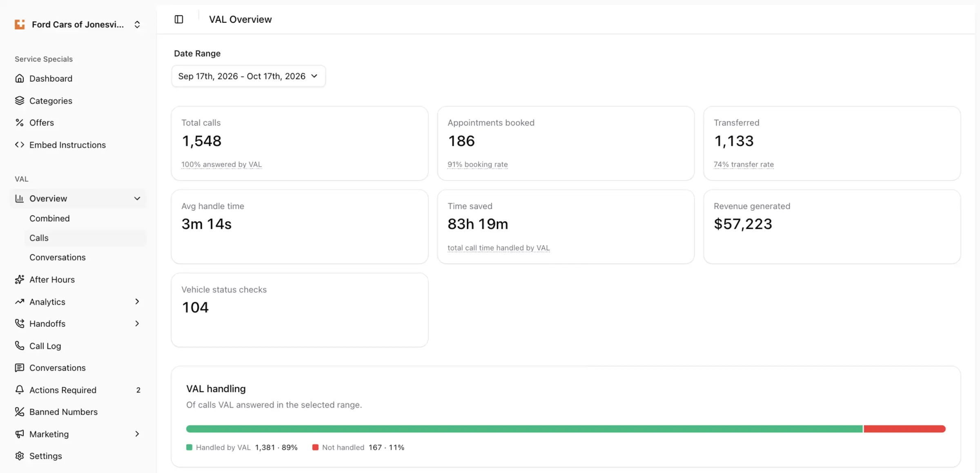Viewport: 980px width, 473px height.
Task: Open the Date Range dropdown
Action: coord(248,76)
